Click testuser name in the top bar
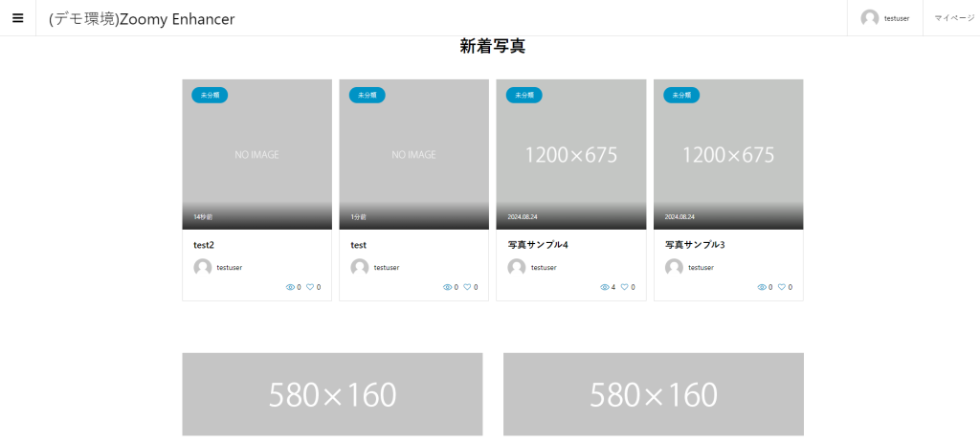 (897, 18)
